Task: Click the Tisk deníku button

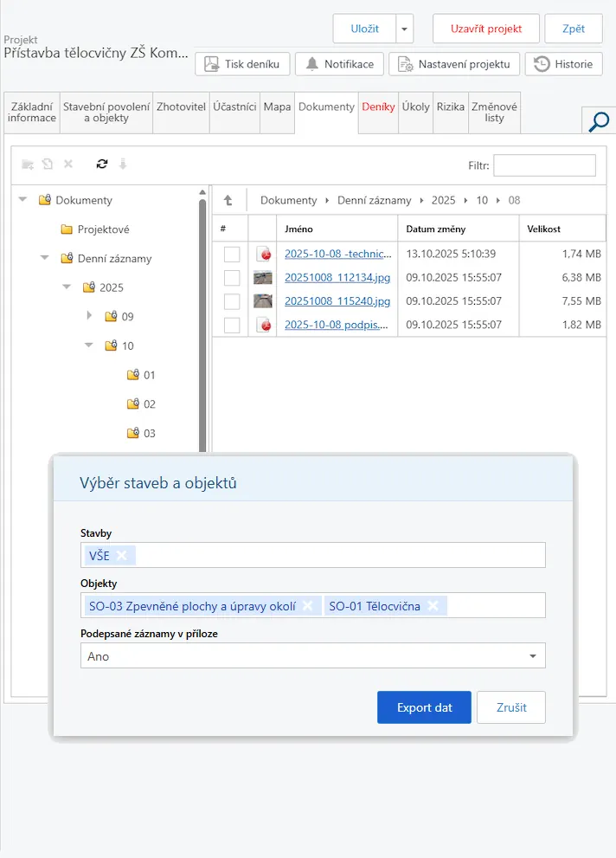Action: point(242,64)
